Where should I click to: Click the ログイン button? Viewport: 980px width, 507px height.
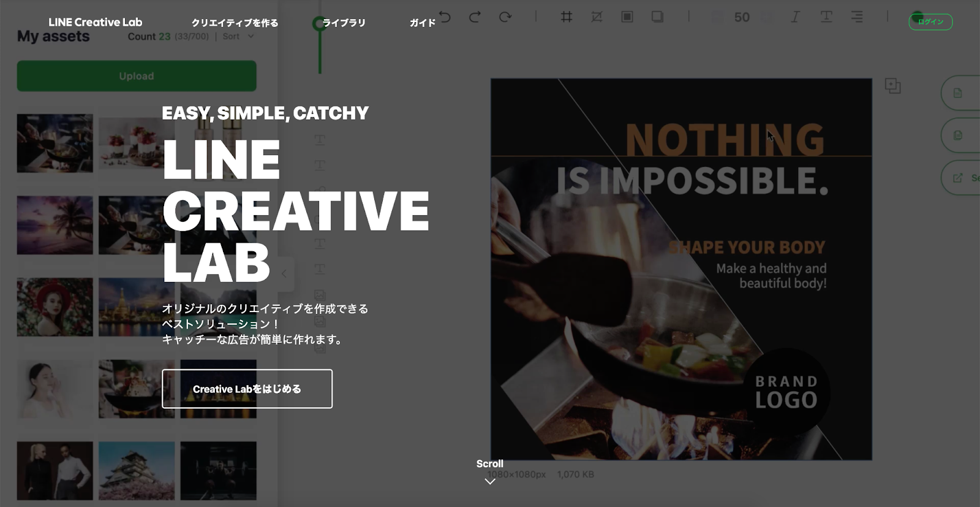pyautogui.click(x=930, y=22)
